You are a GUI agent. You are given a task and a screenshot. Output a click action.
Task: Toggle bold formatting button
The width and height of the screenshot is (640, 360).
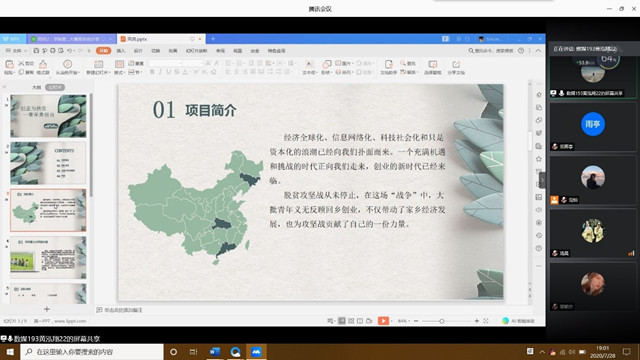pyautogui.click(x=152, y=72)
